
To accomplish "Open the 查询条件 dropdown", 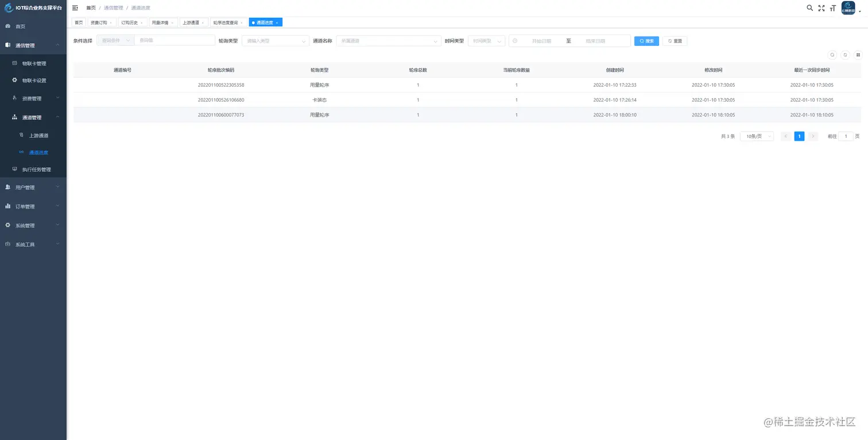I will click(x=115, y=41).
